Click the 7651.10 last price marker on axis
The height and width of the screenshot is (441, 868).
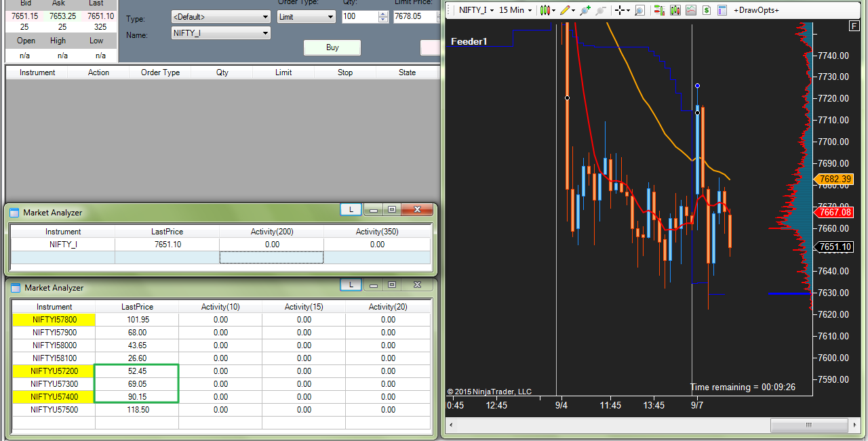(833, 247)
